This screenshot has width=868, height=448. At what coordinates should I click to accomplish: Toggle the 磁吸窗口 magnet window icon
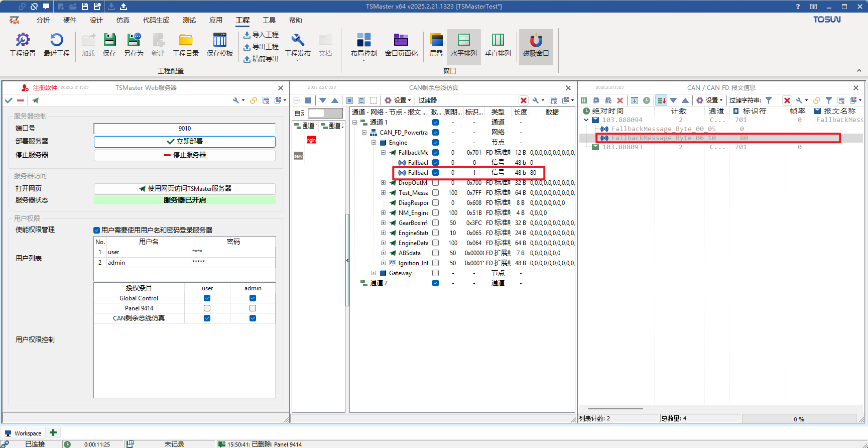[x=536, y=45]
